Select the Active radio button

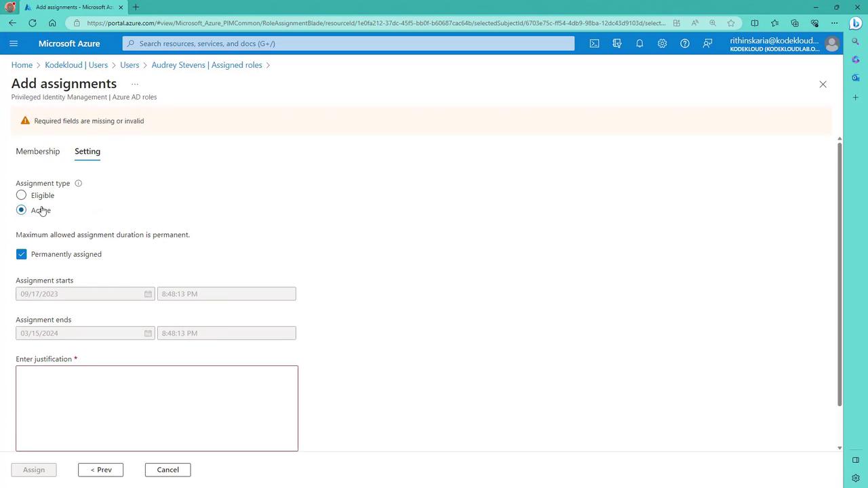[x=21, y=210]
